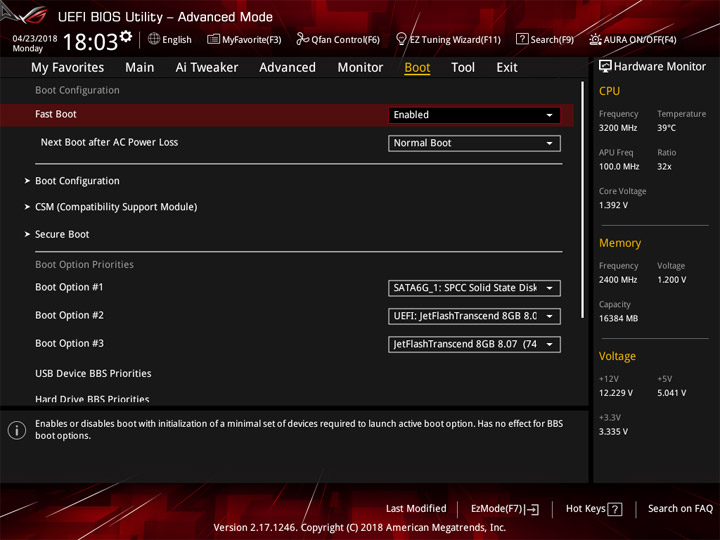This screenshot has width=720, height=540.
Task: Go to the Exit tab
Action: click(507, 68)
